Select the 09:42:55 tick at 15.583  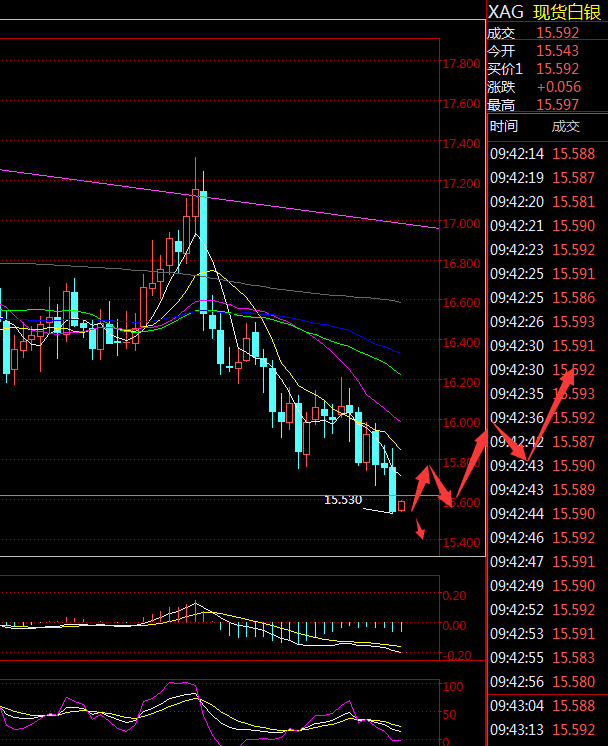point(543,658)
